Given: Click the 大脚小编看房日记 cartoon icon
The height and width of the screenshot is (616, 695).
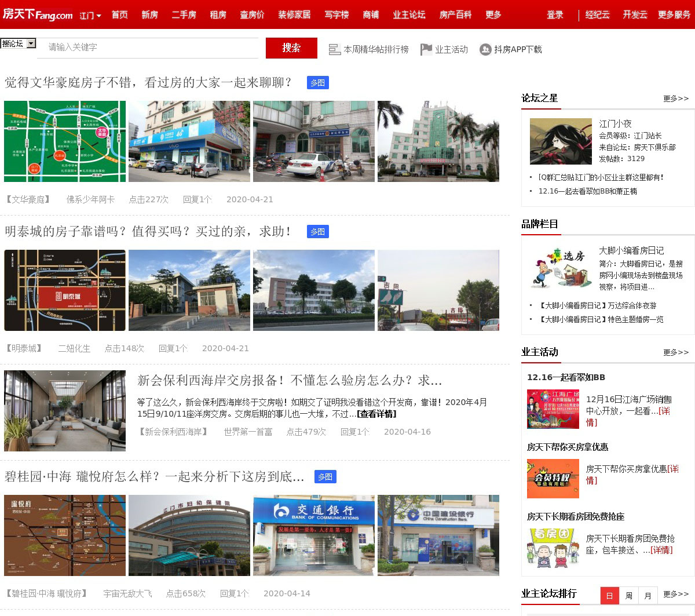Looking at the screenshot, I should coord(561,268).
